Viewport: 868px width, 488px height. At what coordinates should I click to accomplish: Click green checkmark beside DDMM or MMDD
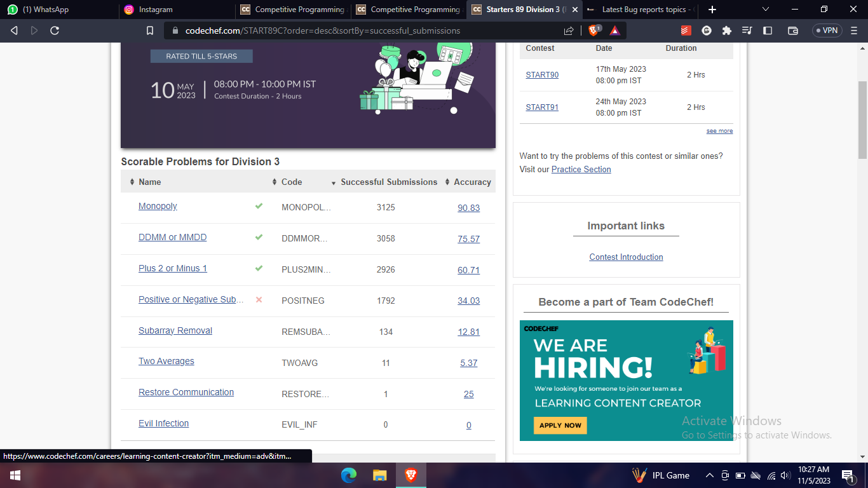(x=259, y=237)
